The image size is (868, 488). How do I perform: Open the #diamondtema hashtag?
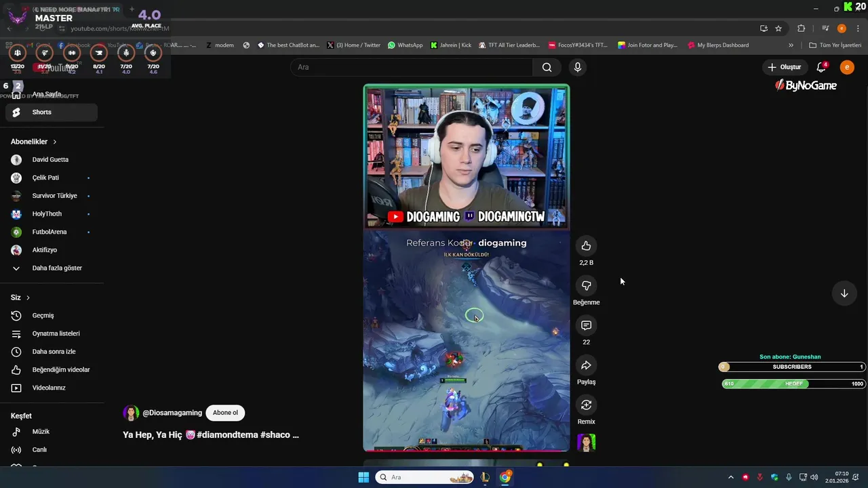click(x=226, y=435)
